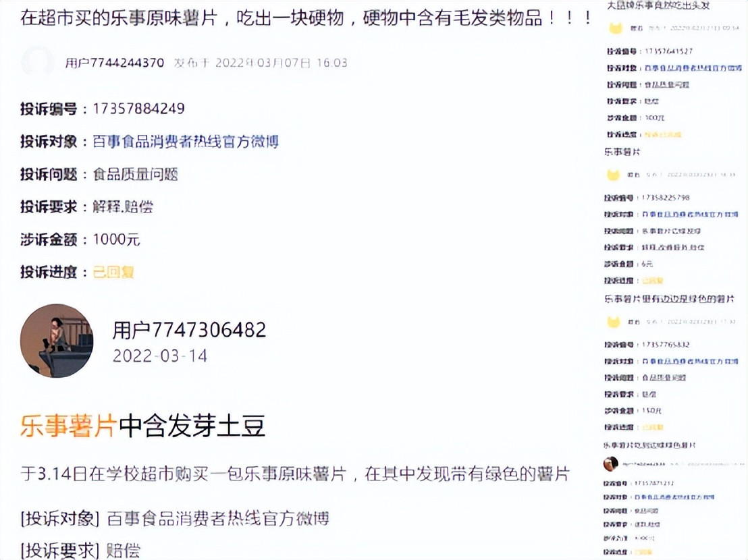Click the yellow cat avatar under 乐事薯片 title
The width and height of the screenshot is (748, 560).
[613, 175]
